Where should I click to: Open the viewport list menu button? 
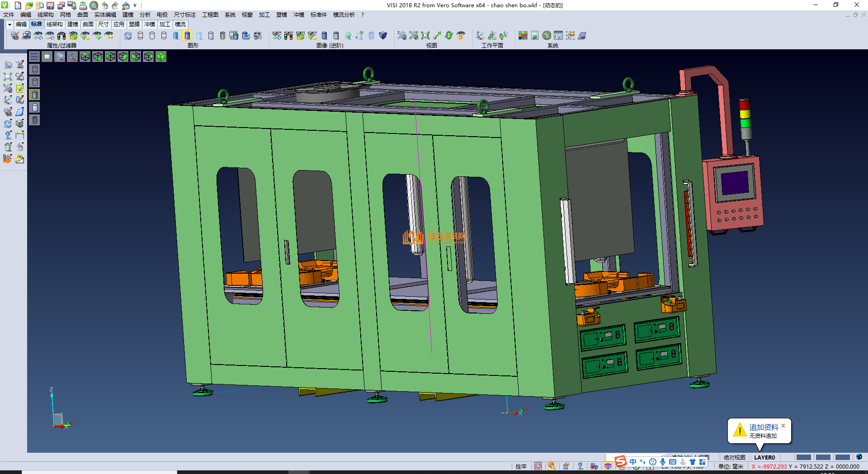click(34, 57)
